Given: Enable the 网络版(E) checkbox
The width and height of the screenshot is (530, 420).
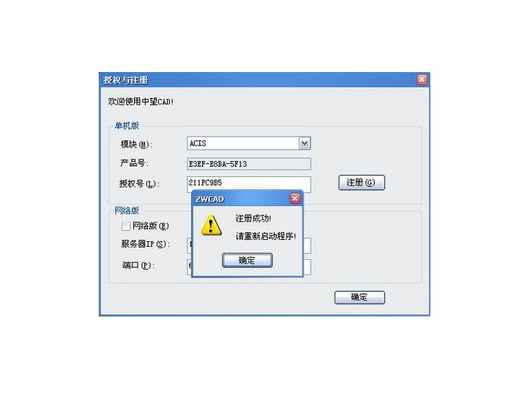Looking at the screenshot, I should 126,226.
